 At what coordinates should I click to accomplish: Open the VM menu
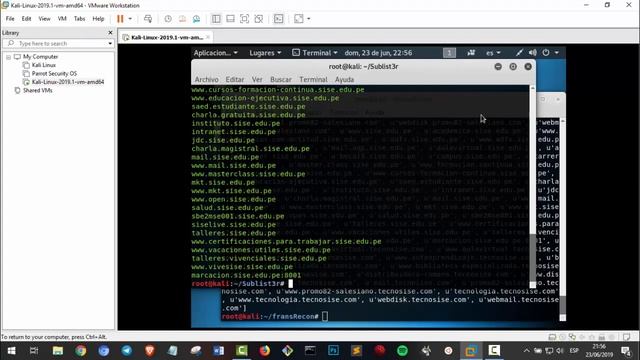point(62,19)
